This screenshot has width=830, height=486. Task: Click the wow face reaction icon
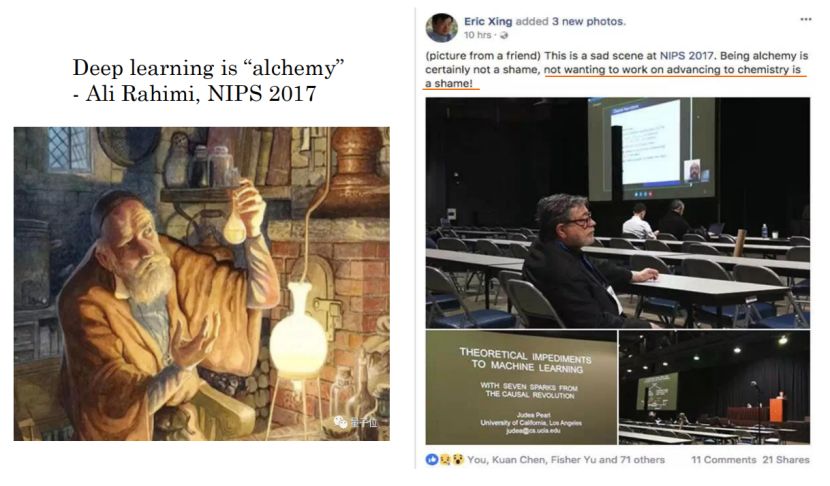457,460
